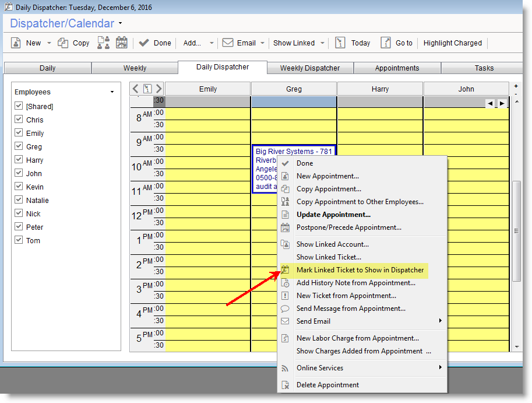Click the Today calendar icon in toolbar
Viewport: 532px width, 403px height.
coord(340,43)
